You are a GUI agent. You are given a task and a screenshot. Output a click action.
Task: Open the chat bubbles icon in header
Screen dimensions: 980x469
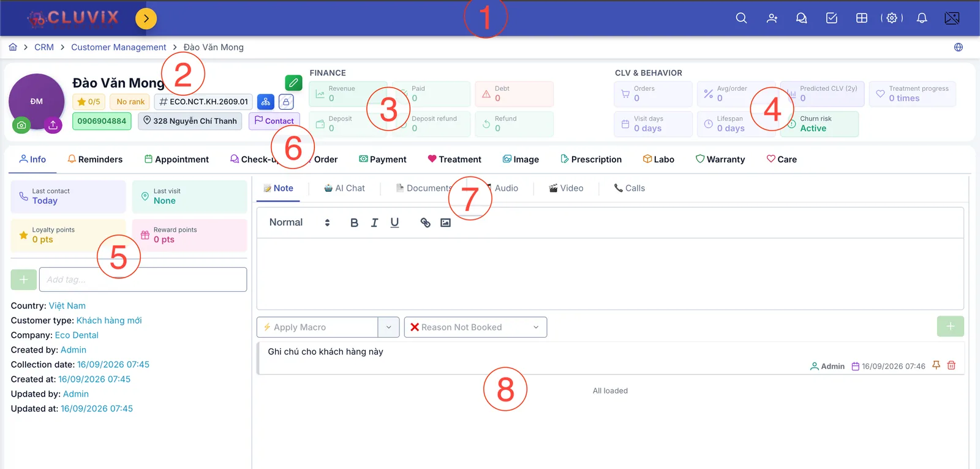click(801, 18)
